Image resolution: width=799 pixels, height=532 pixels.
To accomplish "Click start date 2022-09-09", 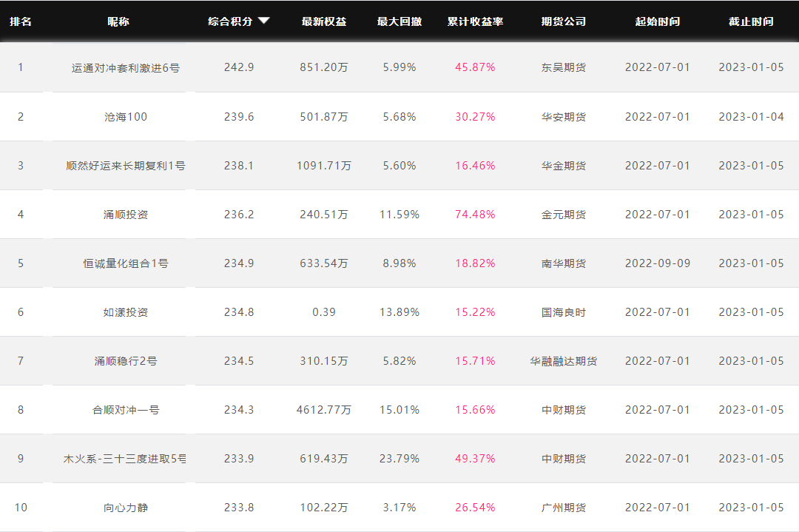I will coord(658,263).
